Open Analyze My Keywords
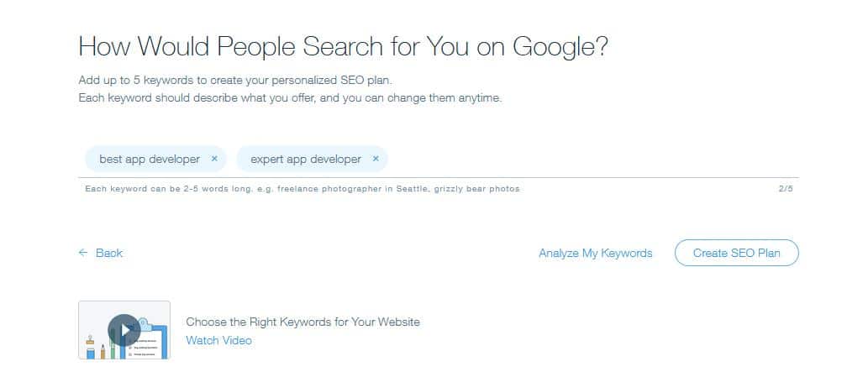This screenshot has width=868, height=372. 595,253
